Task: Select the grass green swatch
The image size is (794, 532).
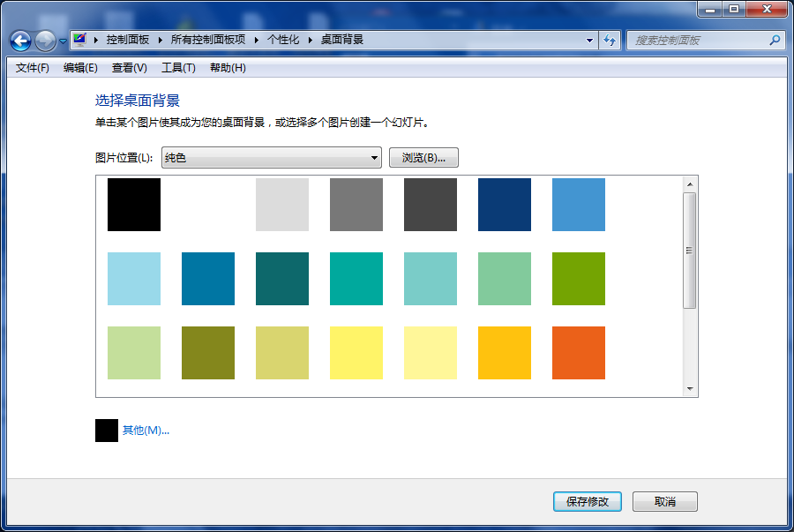Action: point(578,279)
